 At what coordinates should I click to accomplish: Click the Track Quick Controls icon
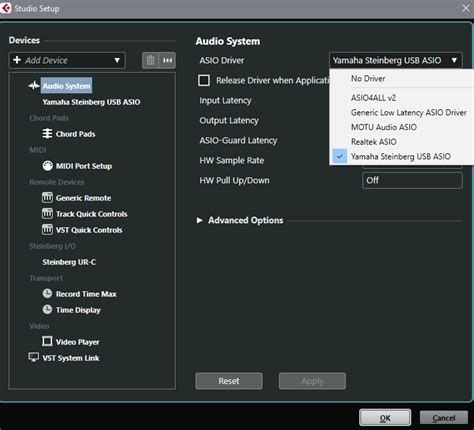tap(47, 214)
